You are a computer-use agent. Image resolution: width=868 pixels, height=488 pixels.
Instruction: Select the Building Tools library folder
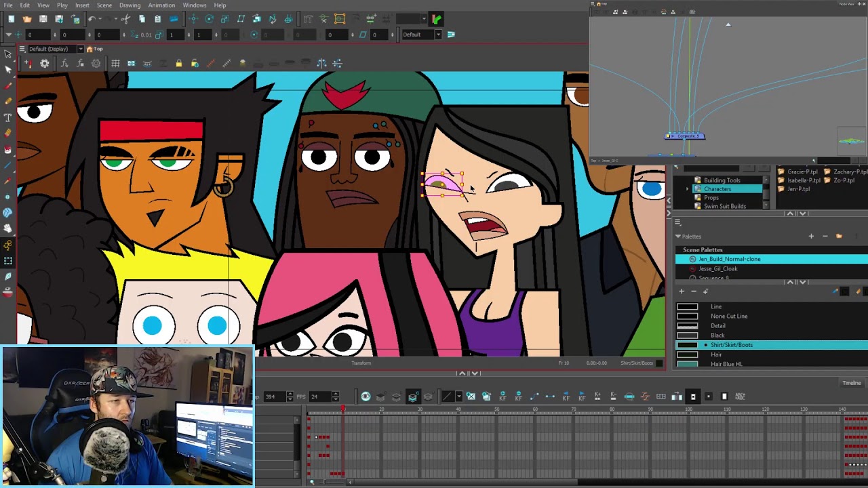click(722, 180)
